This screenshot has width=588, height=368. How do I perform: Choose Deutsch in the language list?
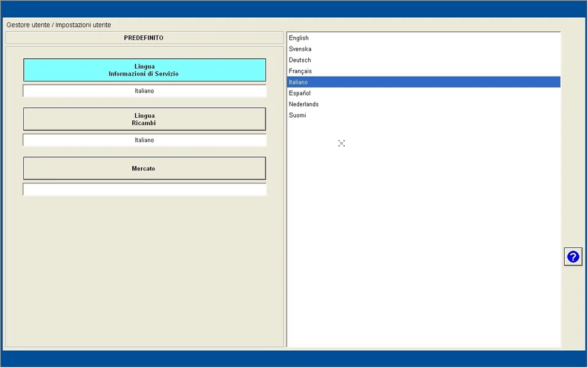[x=424, y=60]
